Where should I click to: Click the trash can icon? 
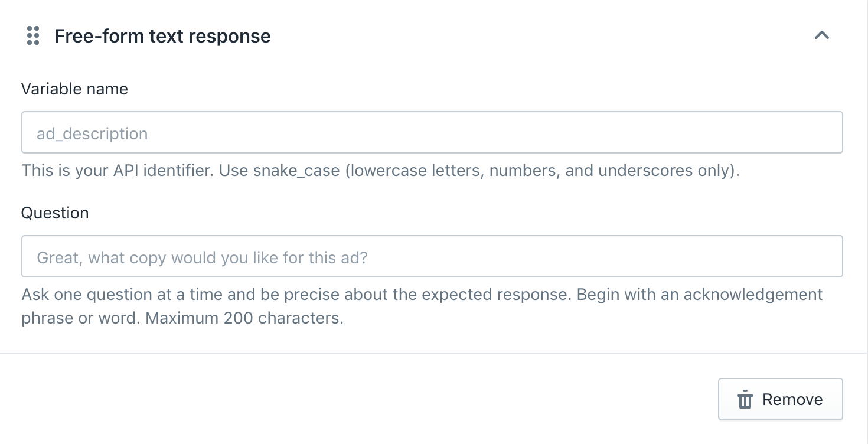(x=745, y=400)
